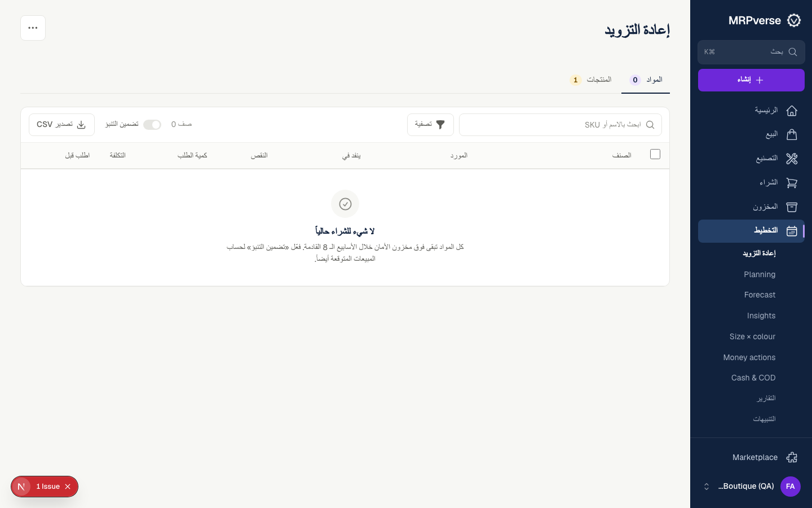The height and width of the screenshot is (508, 812).
Task: Open التنبيهات in the sidebar
Action: point(764,419)
